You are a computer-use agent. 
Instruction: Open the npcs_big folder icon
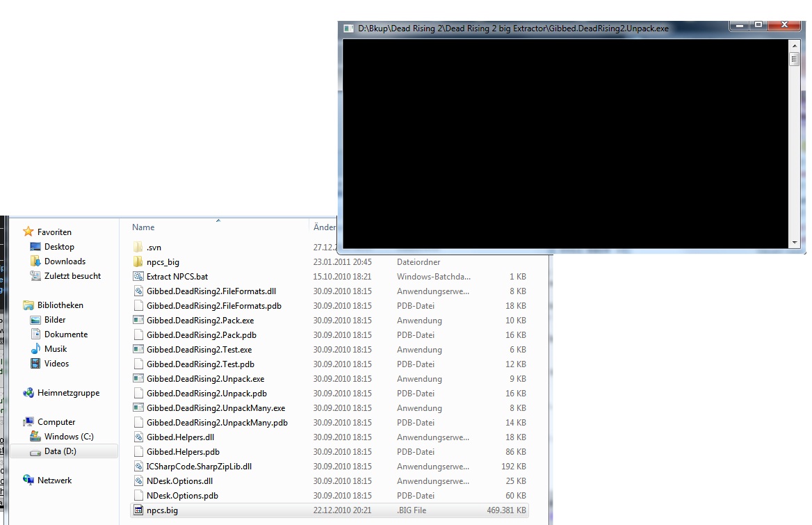138,261
